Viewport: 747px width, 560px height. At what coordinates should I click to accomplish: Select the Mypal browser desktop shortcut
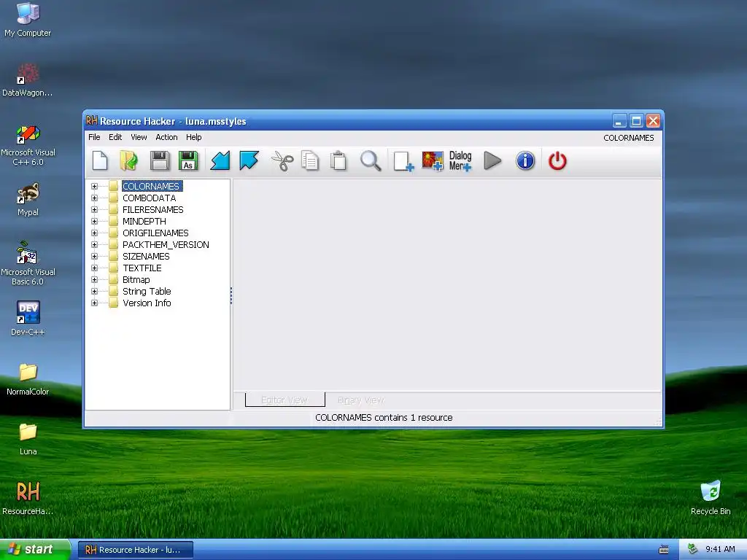coord(28,200)
